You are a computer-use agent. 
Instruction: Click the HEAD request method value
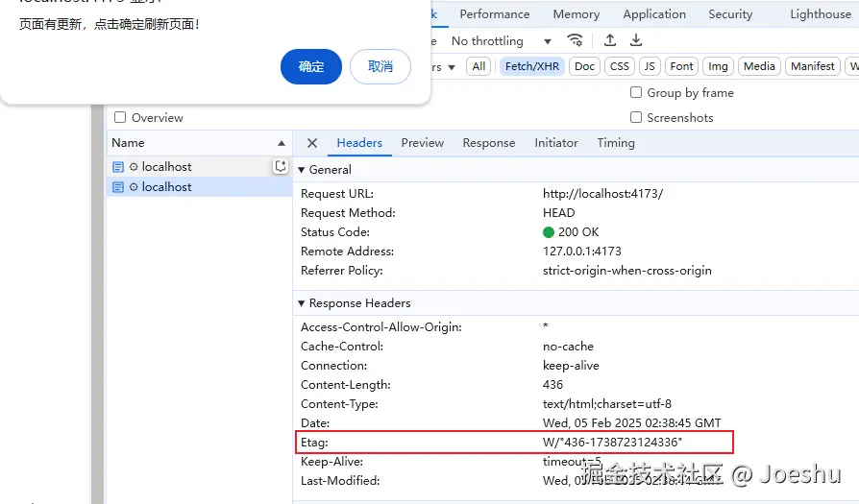pos(559,213)
